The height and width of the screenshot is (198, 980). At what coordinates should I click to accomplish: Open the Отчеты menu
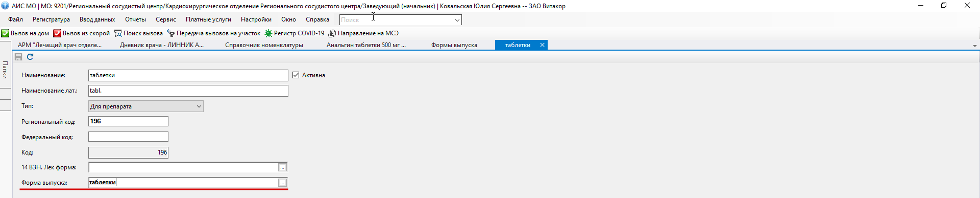[135, 19]
